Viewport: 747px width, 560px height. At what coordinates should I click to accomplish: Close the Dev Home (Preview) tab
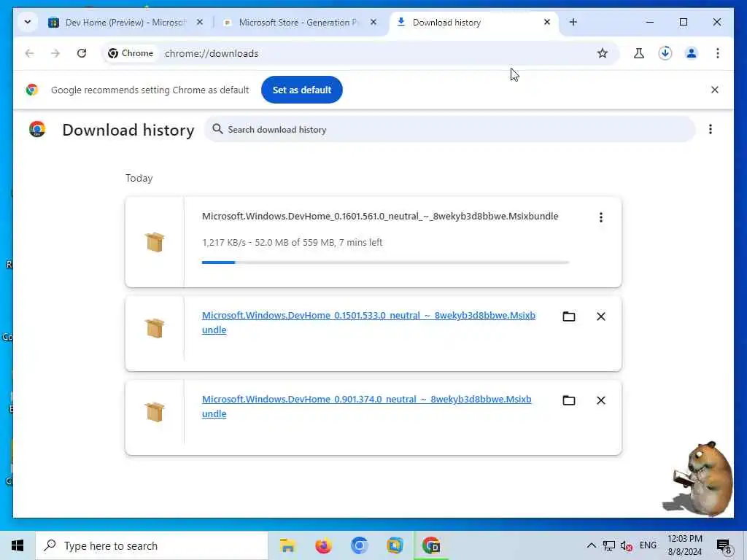(200, 22)
